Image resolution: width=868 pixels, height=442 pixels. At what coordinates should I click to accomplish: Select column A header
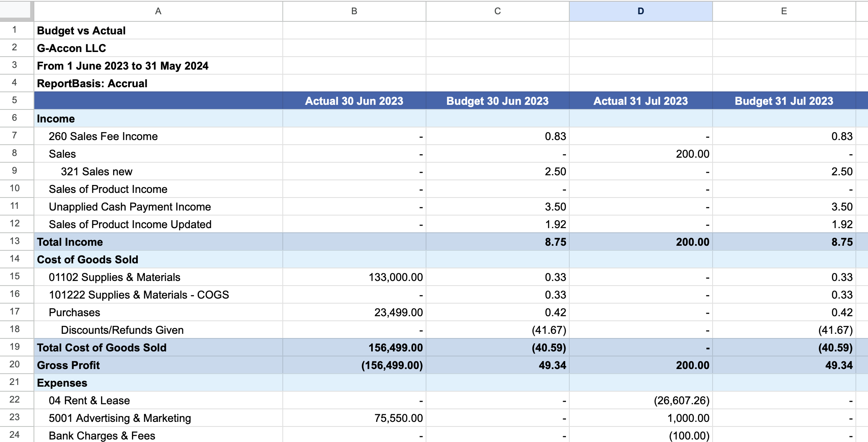pyautogui.click(x=158, y=11)
